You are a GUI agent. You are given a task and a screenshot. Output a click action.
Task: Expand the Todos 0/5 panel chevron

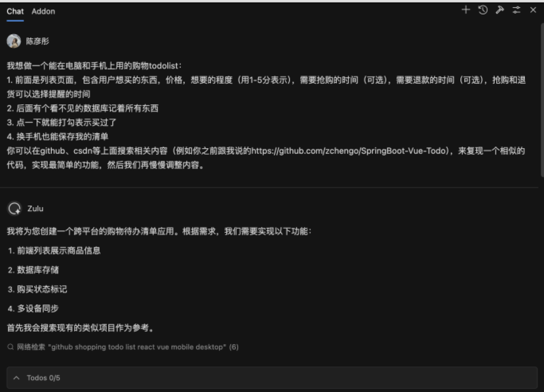pos(16,378)
